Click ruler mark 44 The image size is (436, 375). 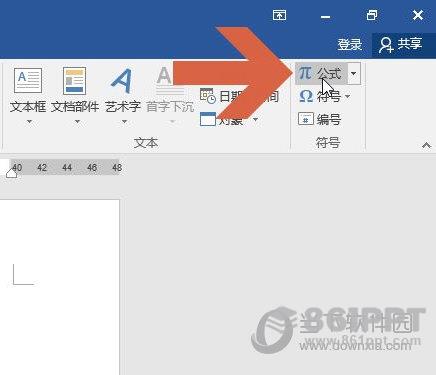pos(67,167)
